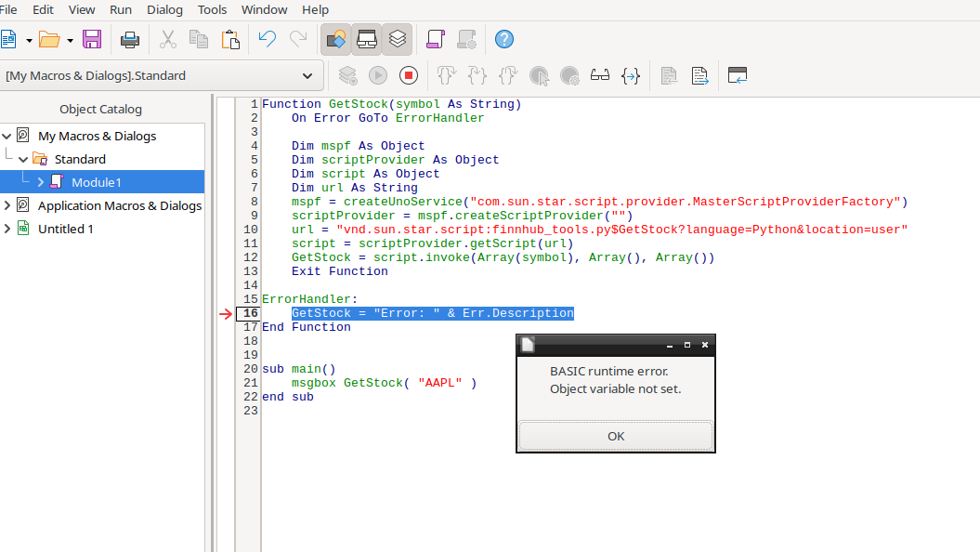This screenshot has height=552, width=980.
Task: Click OK in the runtime error dialog
Action: tap(615, 436)
